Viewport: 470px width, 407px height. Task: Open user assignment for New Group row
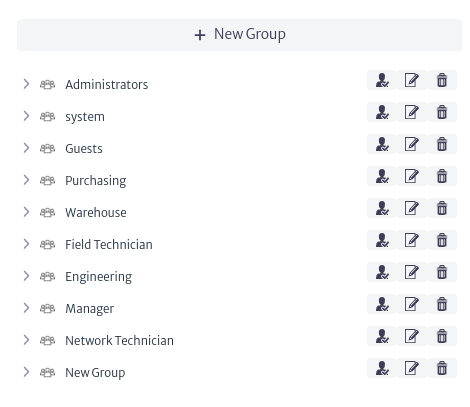tap(382, 368)
